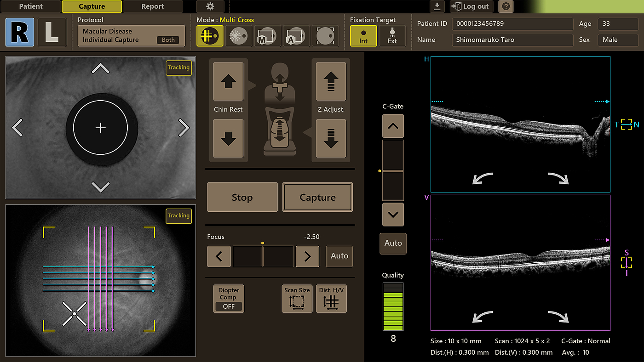Open the Report tab
The height and width of the screenshot is (362, 644).
coord(153,6)
